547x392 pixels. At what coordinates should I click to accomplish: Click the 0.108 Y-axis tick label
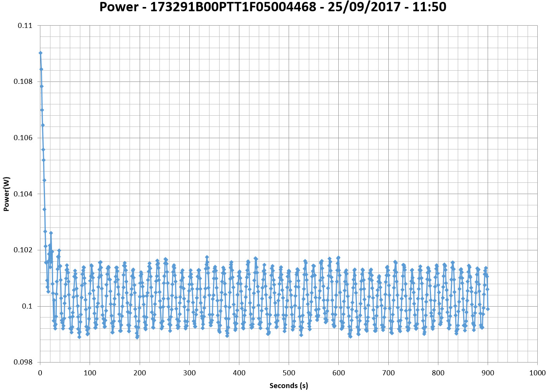click(x=23, y=82)
